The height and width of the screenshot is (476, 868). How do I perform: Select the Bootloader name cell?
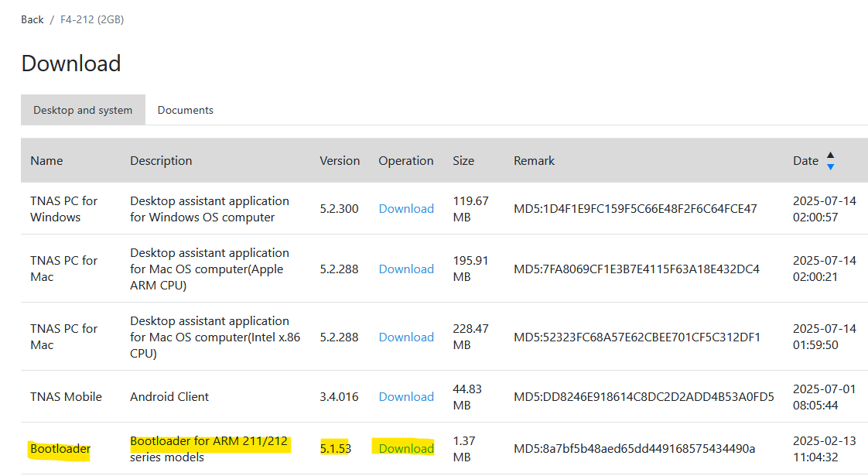[60, 448]
